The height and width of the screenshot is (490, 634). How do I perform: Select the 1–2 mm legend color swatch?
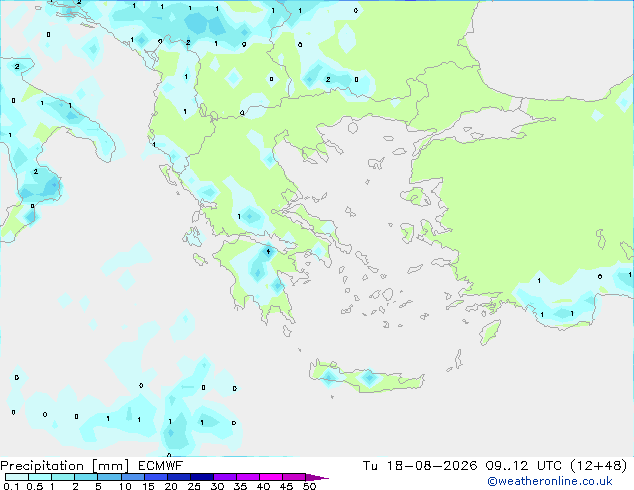pyautogui.click(x=63, y=477)
